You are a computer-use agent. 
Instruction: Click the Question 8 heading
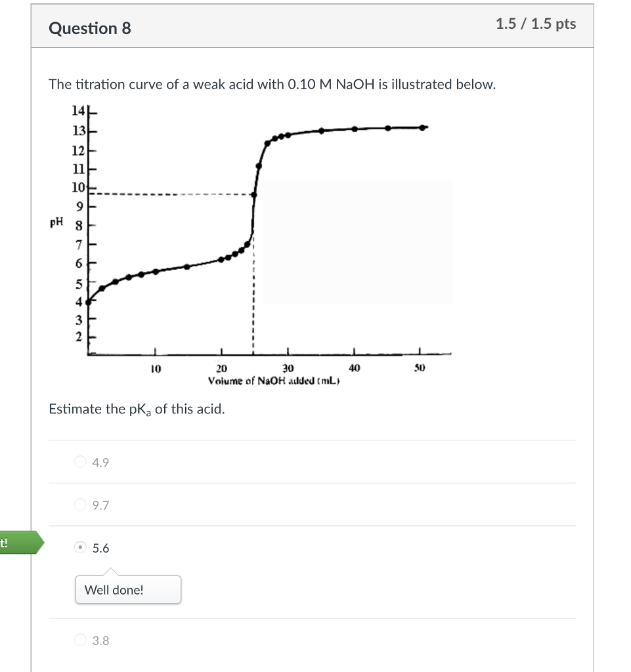(x=90, y=28)
